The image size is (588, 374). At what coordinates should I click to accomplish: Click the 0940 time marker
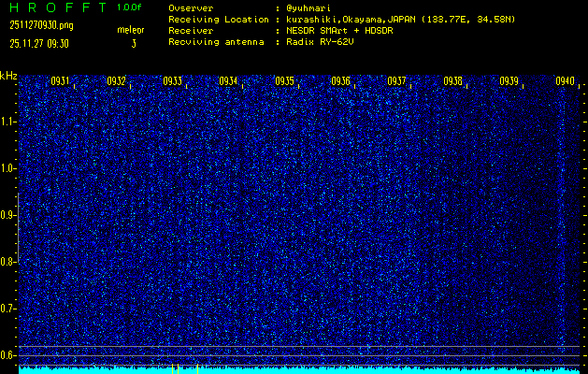pyautogui.click(x=564, y=81)
